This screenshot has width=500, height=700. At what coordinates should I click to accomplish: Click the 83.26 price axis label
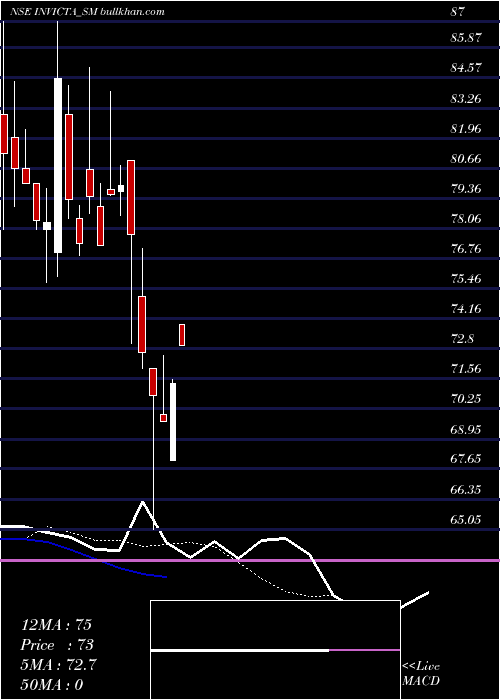(x=466, y=98)
